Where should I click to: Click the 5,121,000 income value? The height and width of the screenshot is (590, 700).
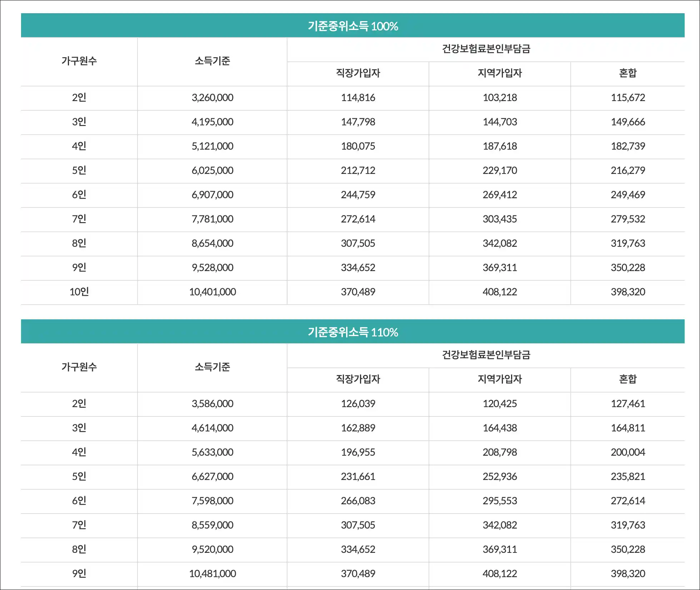pyautogui.click(x=212, y=146)
